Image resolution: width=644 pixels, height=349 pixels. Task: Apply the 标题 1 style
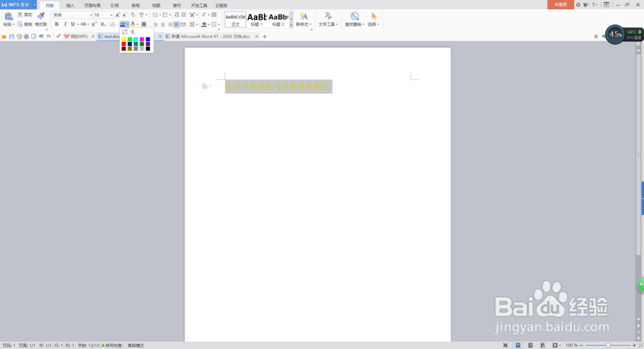[x=257, y=20]
